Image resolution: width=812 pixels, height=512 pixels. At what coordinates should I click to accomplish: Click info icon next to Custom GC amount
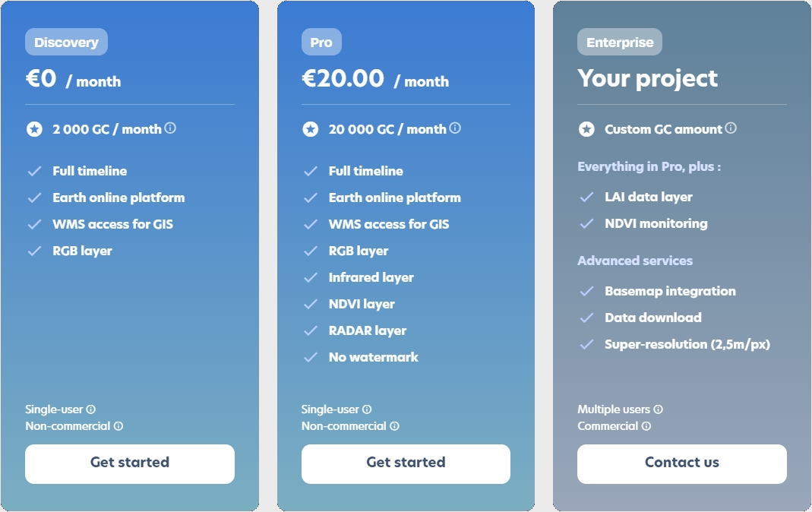coord(730,128)
